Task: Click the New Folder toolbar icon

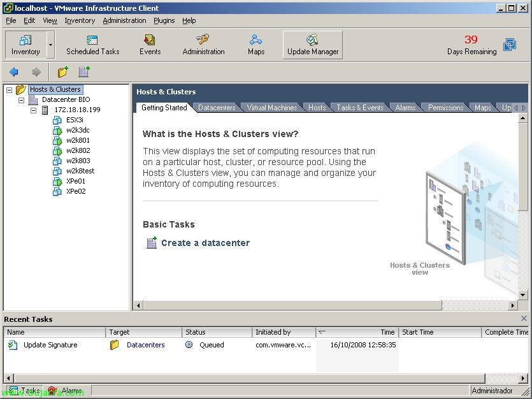Action: click(x=63, y=72)
